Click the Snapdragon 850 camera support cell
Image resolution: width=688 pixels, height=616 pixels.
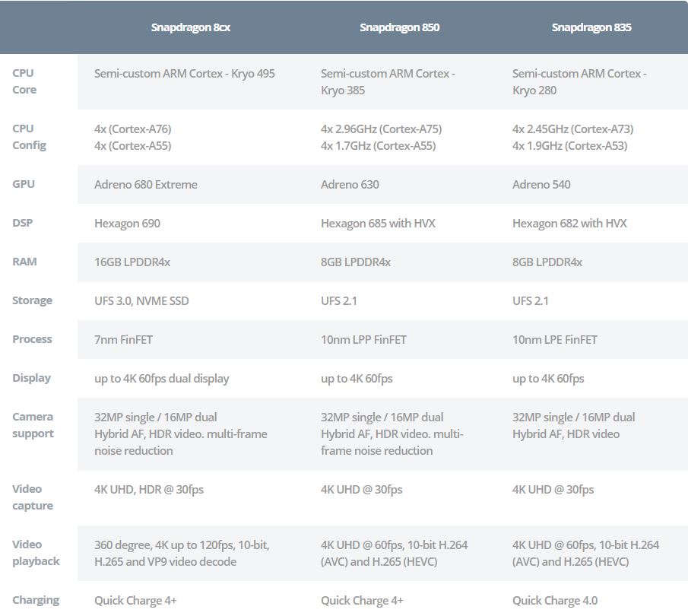pos(392,433)
